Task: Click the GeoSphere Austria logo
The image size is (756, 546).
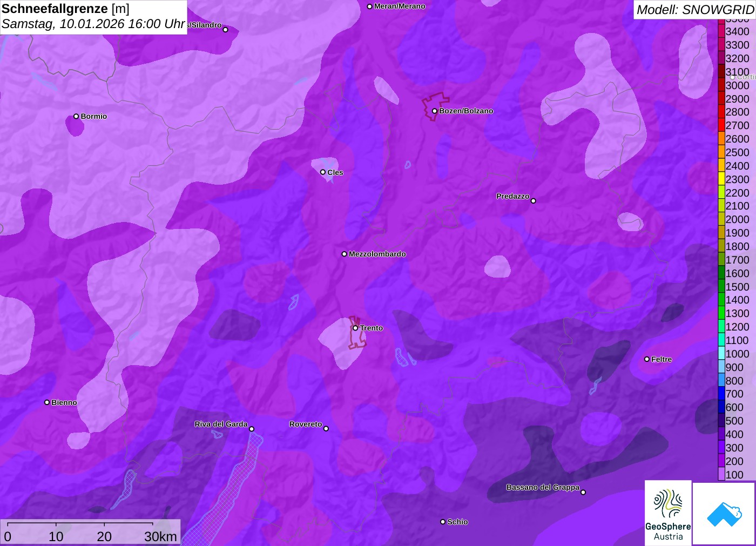Action: 668,513
